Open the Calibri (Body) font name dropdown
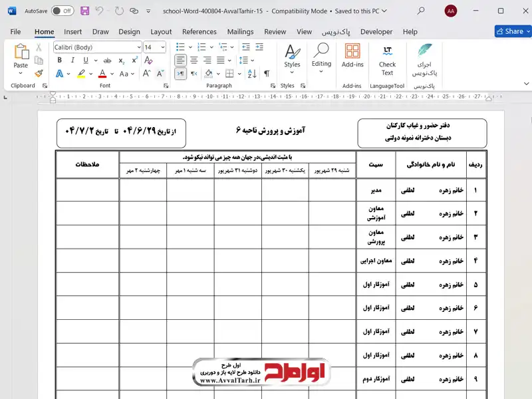 click(138, 47)
